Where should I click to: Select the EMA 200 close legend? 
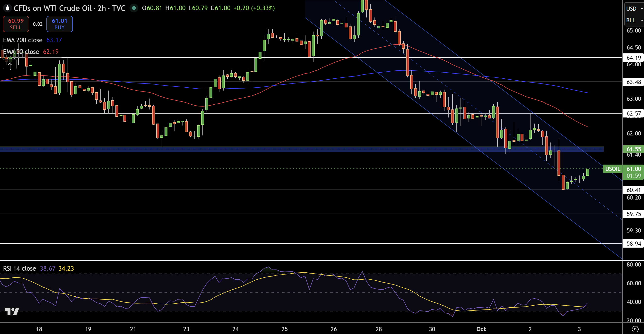pyautogui.click(x=23, y=40)
